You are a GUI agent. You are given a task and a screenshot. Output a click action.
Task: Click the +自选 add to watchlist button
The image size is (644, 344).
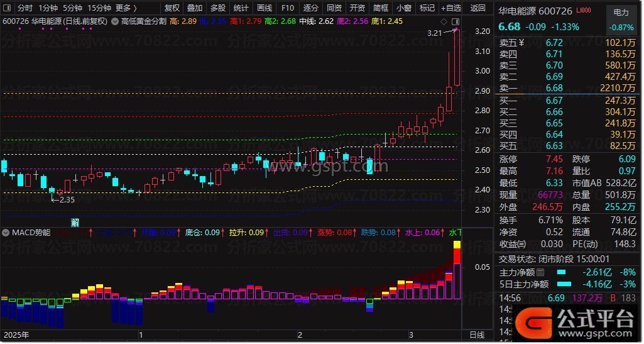tap(450, 8)
